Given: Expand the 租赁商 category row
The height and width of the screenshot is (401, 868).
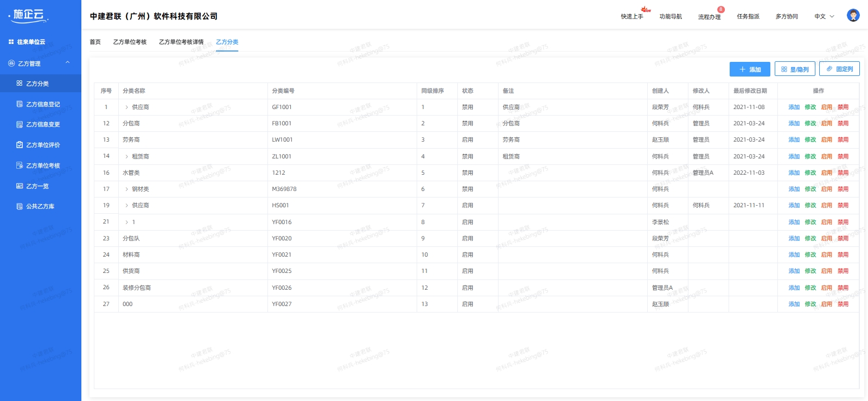Looking at the screenshot, I should click(x=127, y=157).
